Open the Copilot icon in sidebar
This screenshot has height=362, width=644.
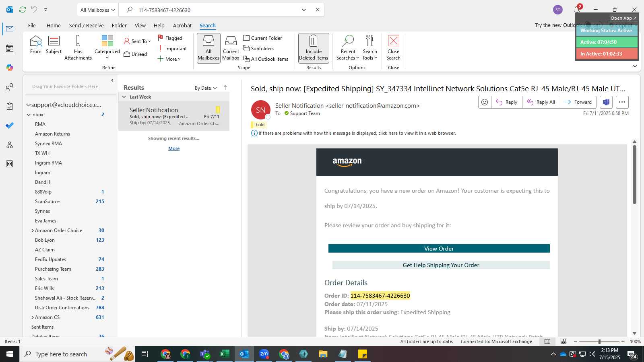point(10,68)
